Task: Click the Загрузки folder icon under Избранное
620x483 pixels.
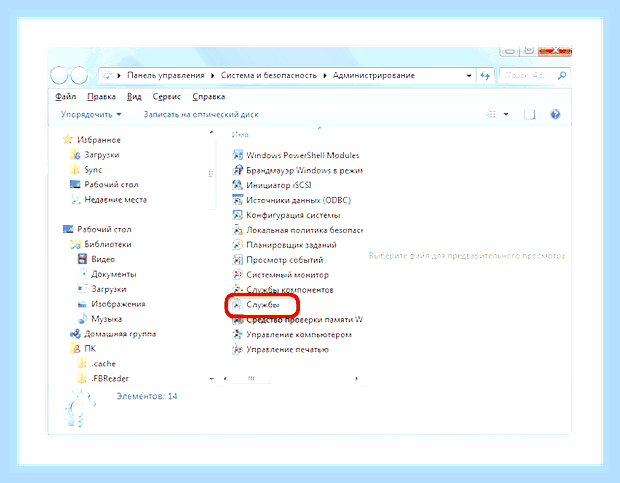Action: [75, 155]
